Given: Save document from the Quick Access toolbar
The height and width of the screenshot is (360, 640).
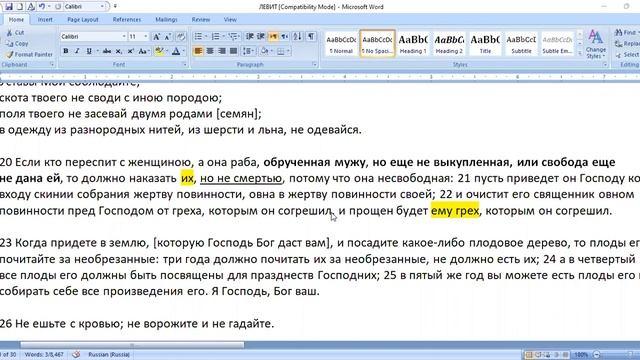Looking at the screenshot, I should point(9,7).
